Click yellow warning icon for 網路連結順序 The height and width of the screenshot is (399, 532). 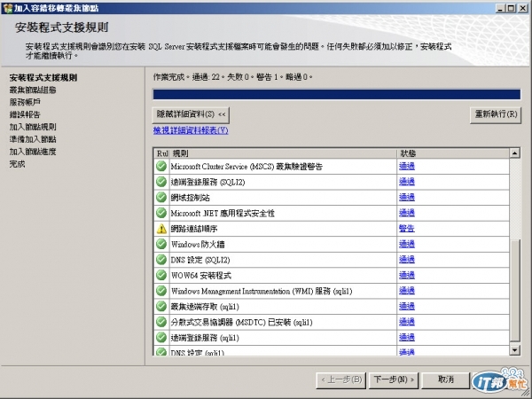coord(161,229)
